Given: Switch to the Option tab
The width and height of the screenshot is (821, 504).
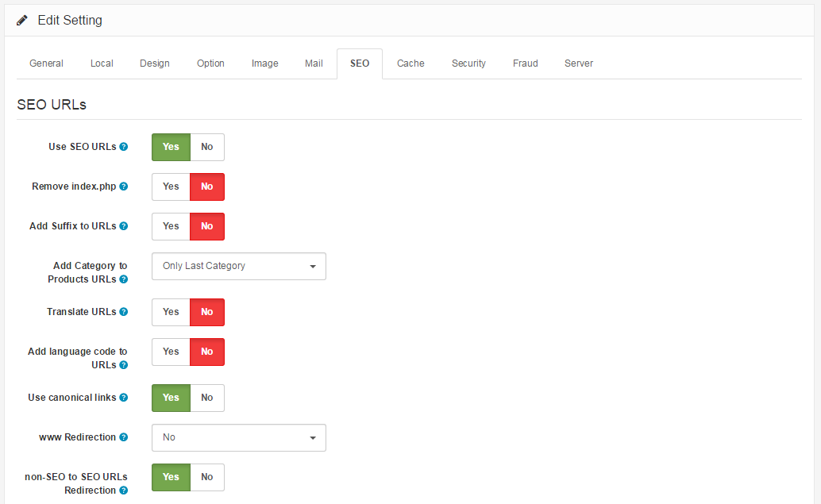Looking at the screenshot, I should tap(210, 63).
